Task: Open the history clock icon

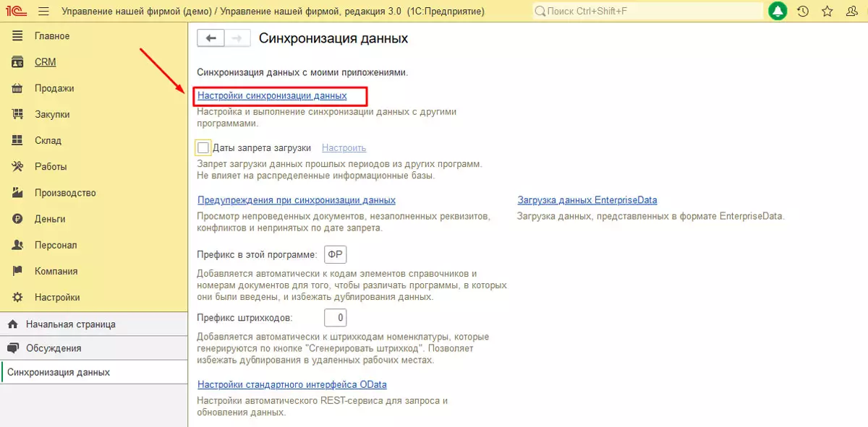Action: coord(803,12)
